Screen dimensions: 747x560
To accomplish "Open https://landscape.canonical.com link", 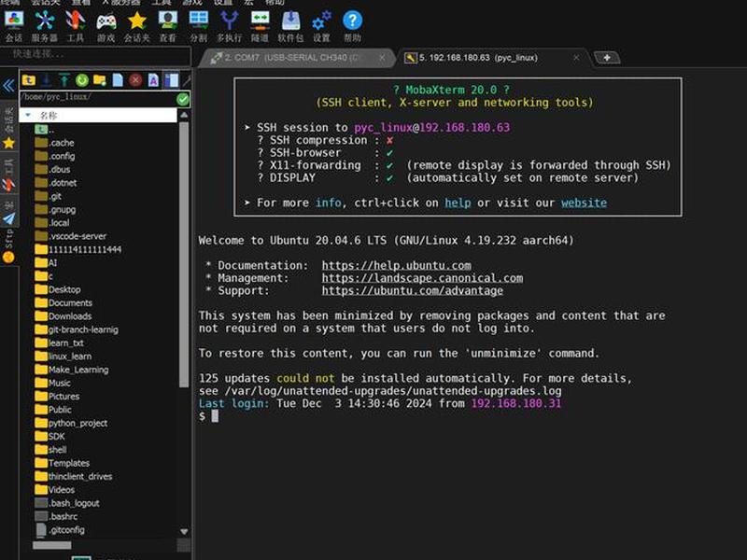I will [422, 278].
